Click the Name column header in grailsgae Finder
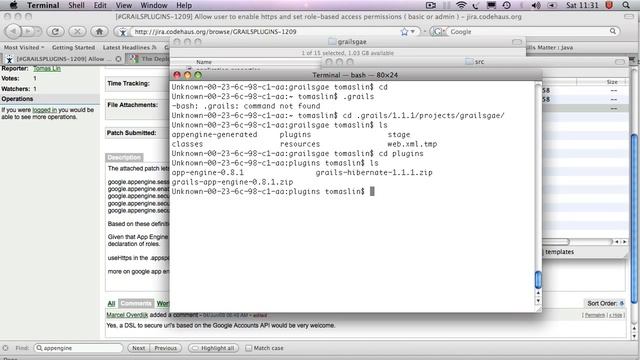Screen dimensions: 640x360 pos(204,62)
